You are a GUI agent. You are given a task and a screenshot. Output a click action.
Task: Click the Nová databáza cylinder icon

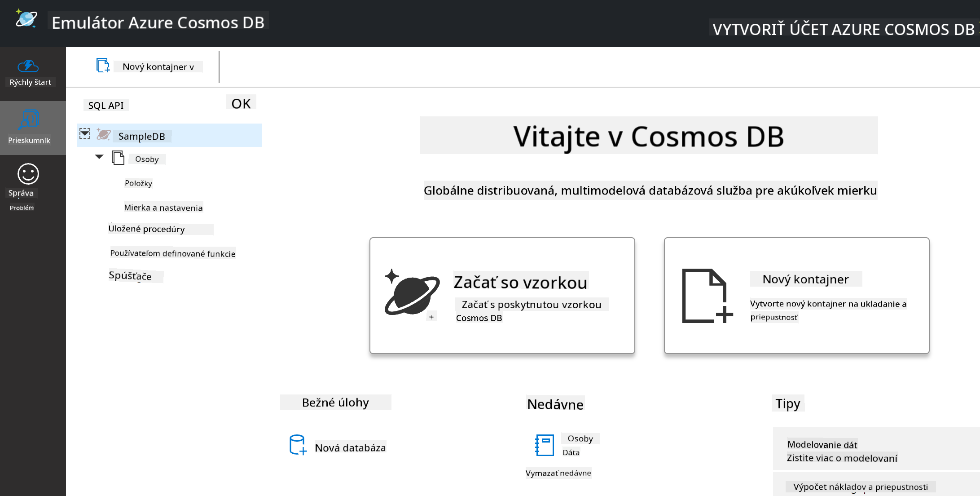click(x=298, y=445)
